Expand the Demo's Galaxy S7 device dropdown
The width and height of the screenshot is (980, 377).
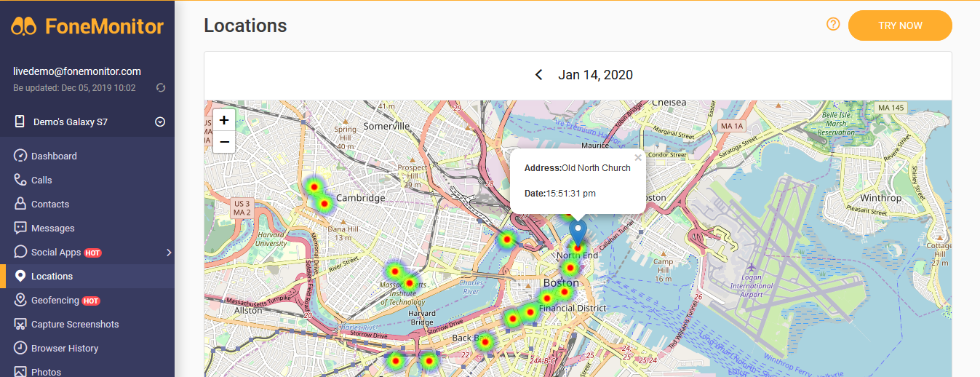[x=160, y=122]
